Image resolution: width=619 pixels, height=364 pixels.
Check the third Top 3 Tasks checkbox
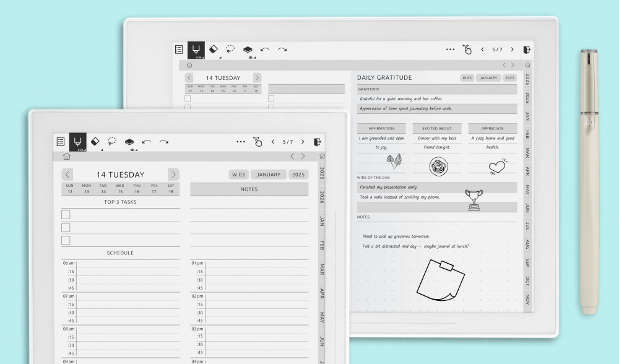click(x=66, y=240)
